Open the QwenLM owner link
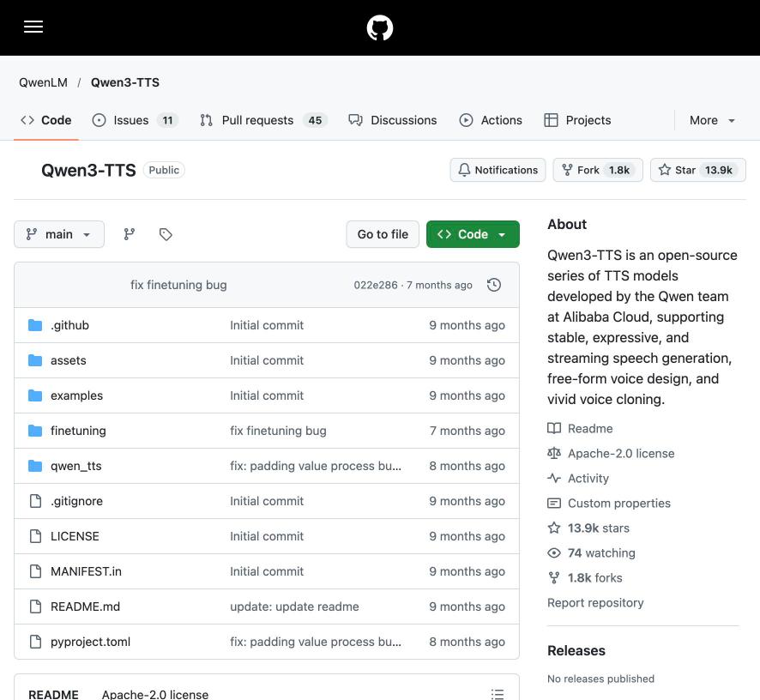This screenshot has height=700, width=760. pos(43,82)
